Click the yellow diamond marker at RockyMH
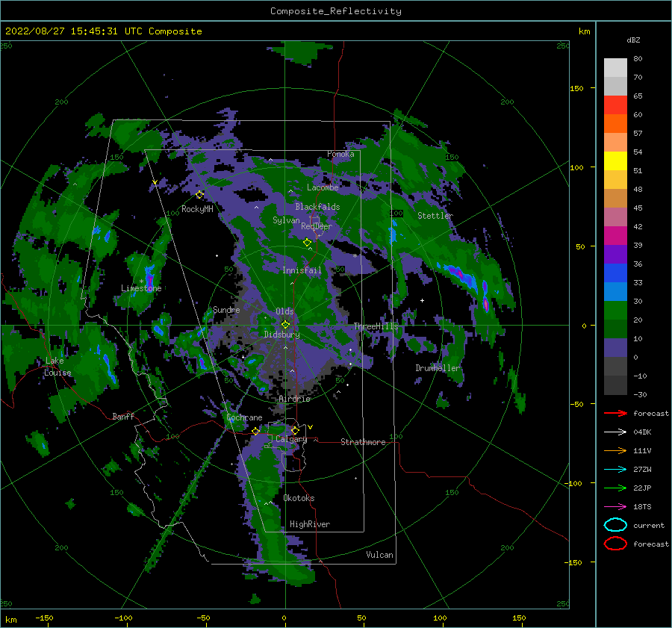Image resolution: width=672 pixels, height=628 pixels. coord(199,195)
